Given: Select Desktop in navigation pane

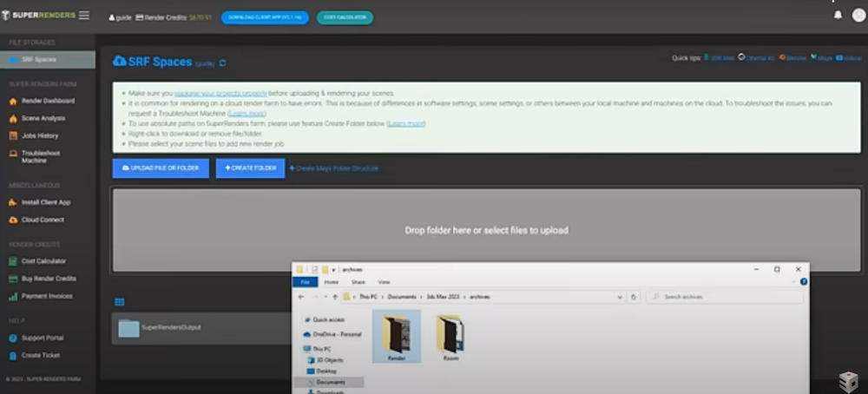Looking at the screenshot, I should click(x=322, y=371).
